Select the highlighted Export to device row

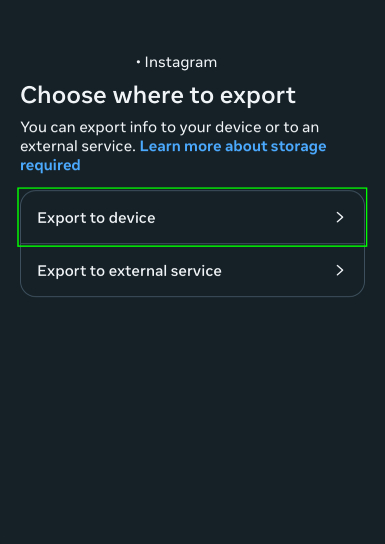click(x=192, y=217)
